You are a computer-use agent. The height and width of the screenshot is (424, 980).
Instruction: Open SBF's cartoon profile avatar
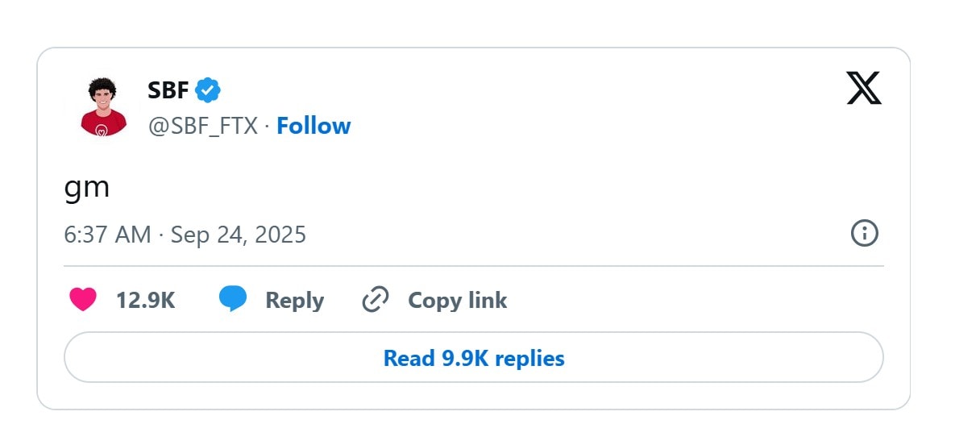click(104, 107)
